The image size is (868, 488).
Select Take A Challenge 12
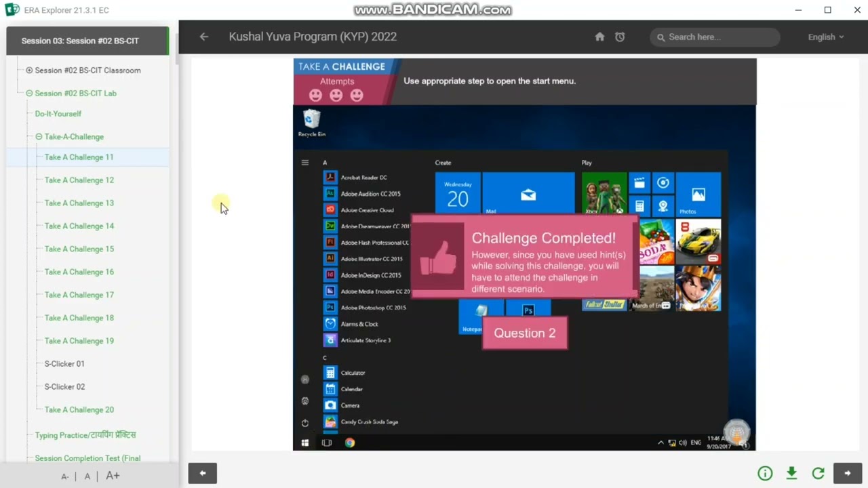(79, 180)
